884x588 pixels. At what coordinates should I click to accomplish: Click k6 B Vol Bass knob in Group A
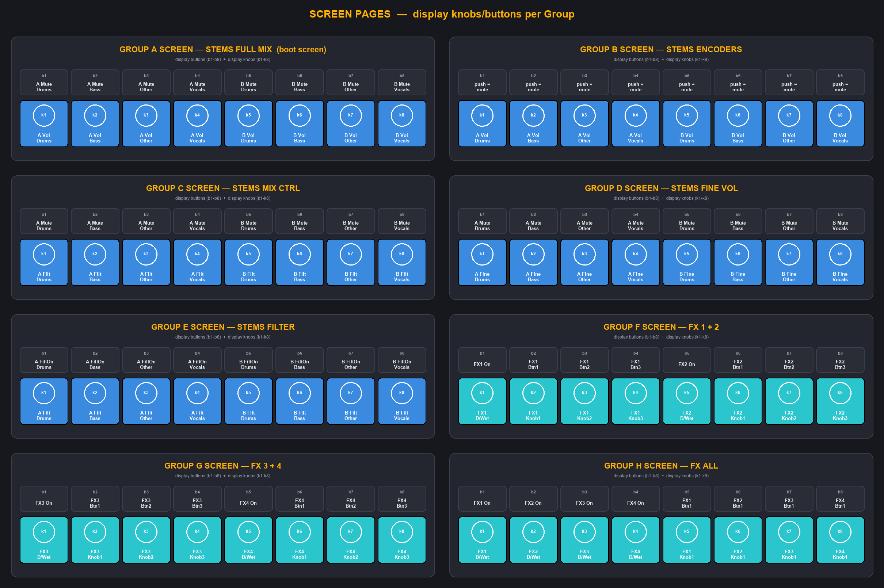point(300,123)
